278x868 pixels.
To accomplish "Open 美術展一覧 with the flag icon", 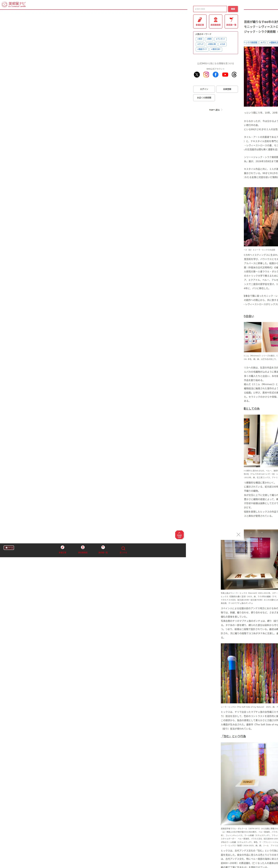I will tap(231, 22).
